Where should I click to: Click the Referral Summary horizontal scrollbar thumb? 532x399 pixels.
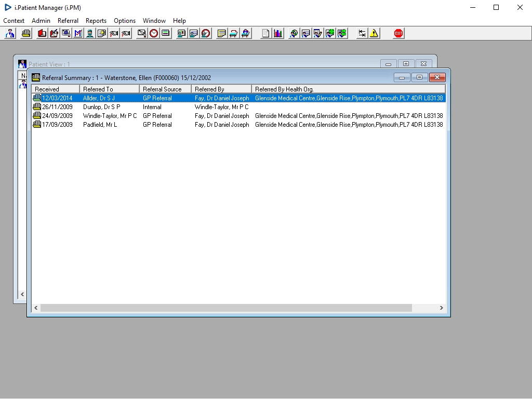[x=226, y=308]
